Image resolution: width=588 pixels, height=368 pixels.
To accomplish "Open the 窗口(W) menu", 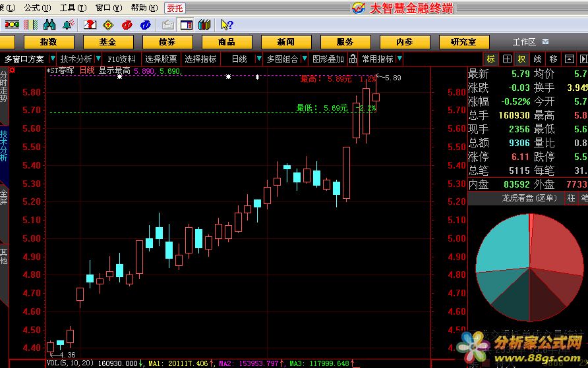I will click(x=109, y=8).
